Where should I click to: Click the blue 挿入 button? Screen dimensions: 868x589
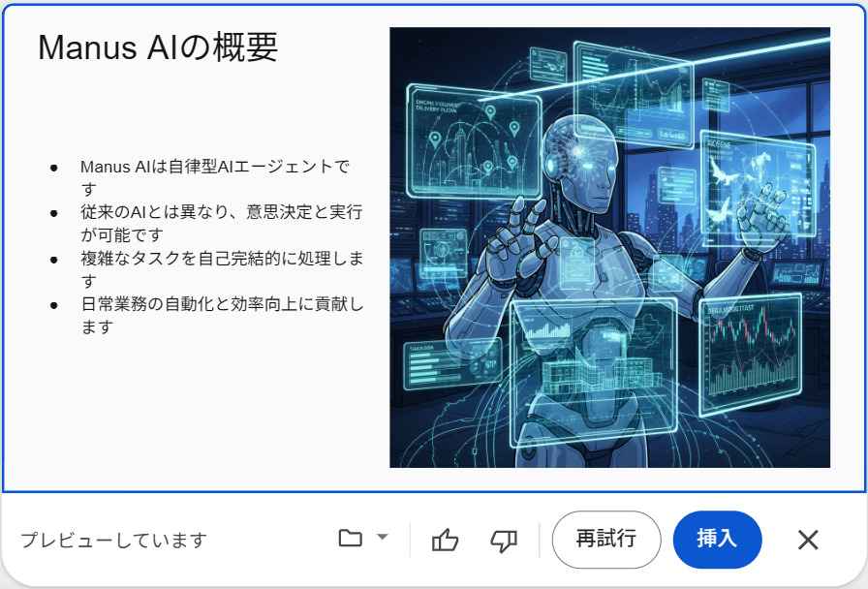717,540
